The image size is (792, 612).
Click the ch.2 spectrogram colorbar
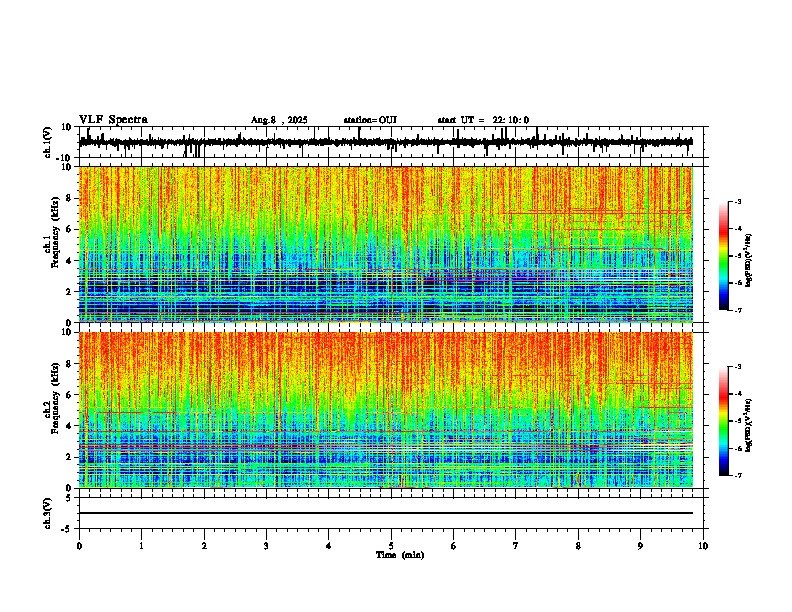tap(724, 421)
